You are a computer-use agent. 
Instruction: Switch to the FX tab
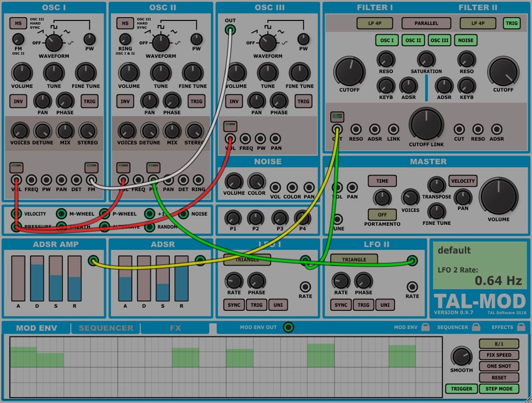pos(175,328)
